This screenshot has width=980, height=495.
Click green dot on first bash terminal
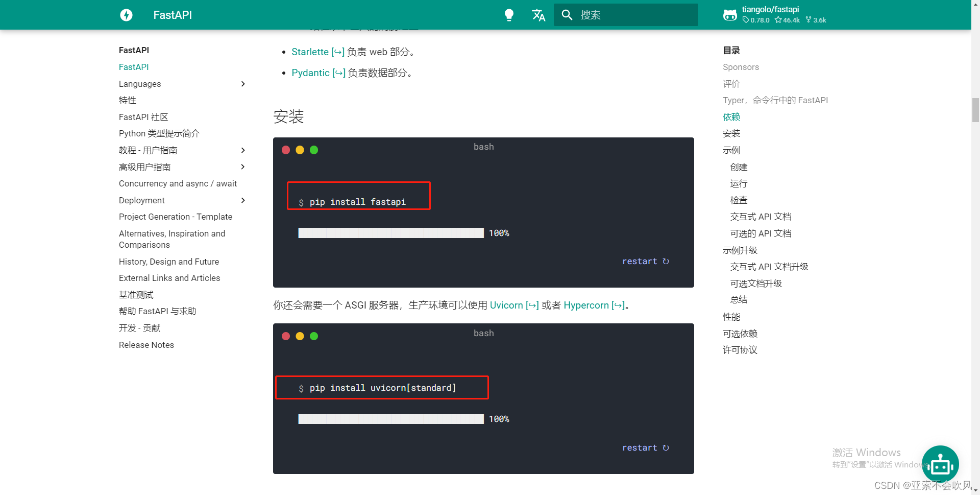314,150
